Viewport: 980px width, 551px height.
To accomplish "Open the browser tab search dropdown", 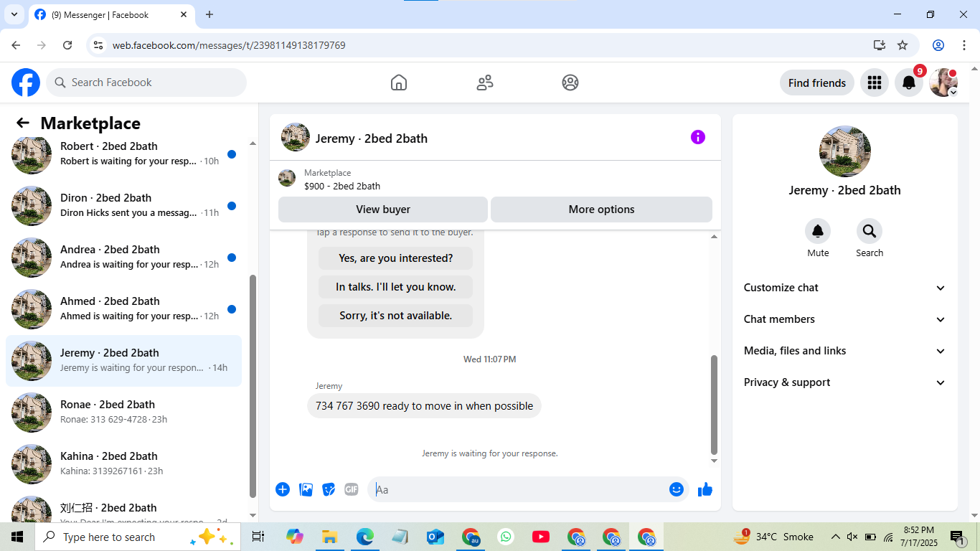I will coord(14,14).
